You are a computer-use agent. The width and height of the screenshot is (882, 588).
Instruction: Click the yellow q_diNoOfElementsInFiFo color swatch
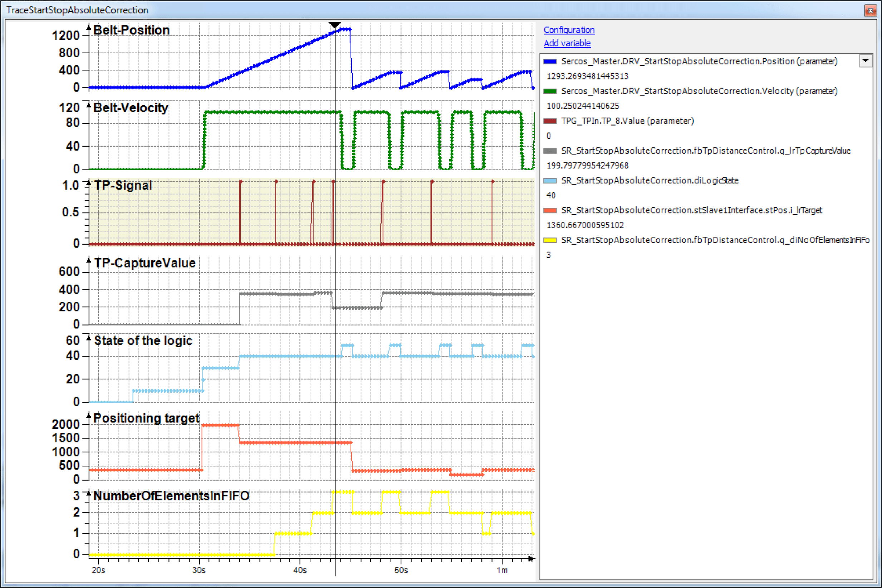[x=550, y=240]
